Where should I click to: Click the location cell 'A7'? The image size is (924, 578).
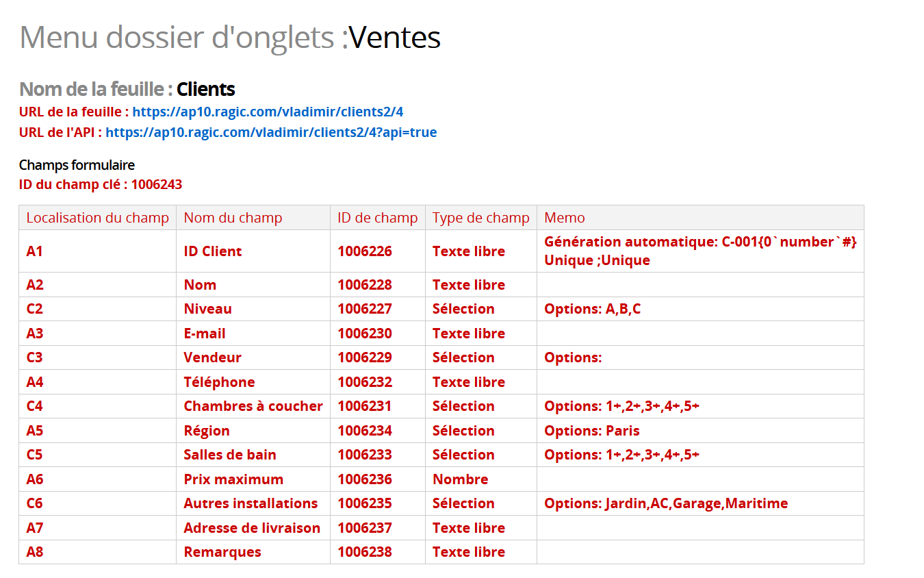coord(97,528)
